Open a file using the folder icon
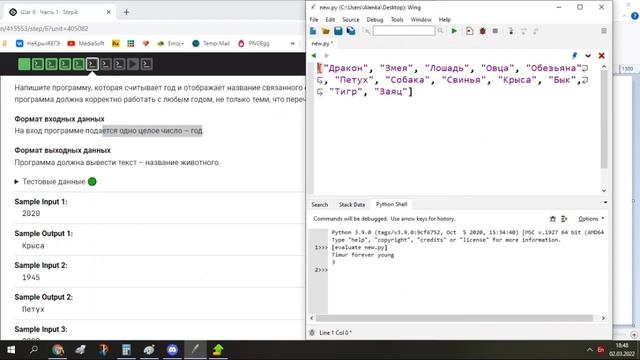 [325, 31]
